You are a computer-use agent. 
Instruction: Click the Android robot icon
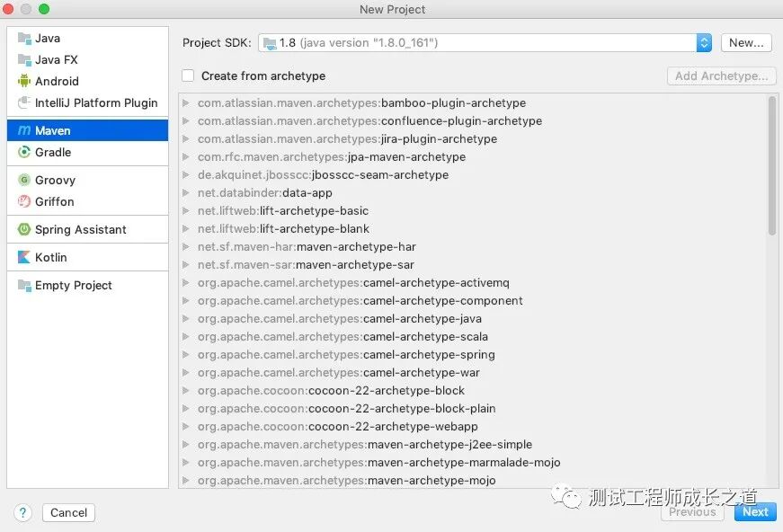click(24, 81)
